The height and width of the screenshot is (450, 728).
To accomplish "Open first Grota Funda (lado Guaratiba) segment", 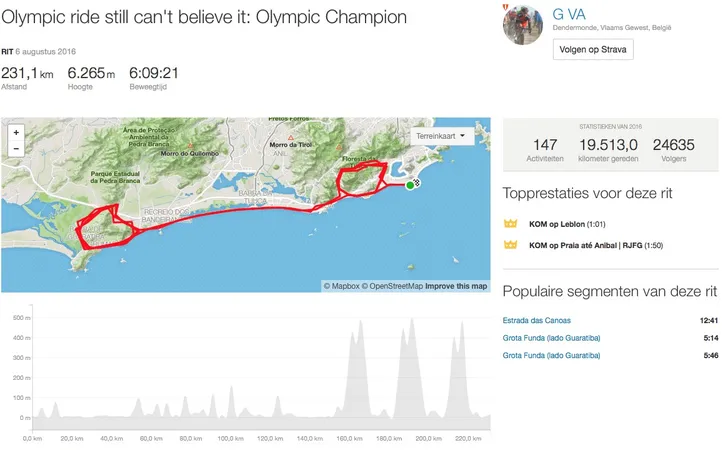I will point(551,338).
